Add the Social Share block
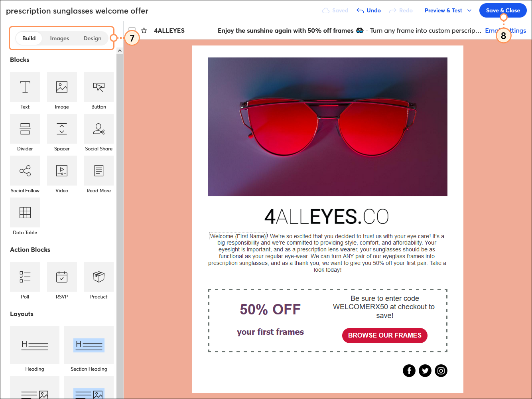Image resolution: width=532 pixels, height=399 pixels. click(99, 129)
